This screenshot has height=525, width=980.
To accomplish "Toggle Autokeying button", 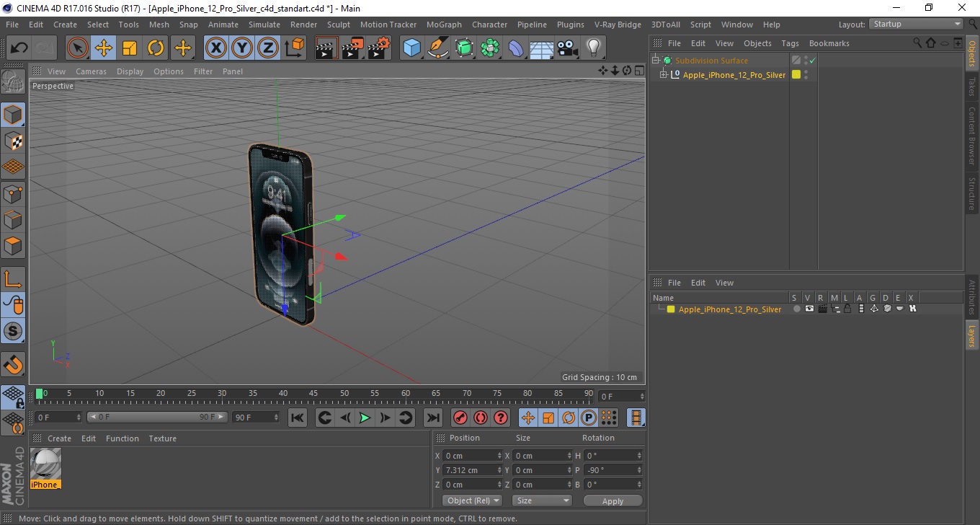I will tap(481, 418).
